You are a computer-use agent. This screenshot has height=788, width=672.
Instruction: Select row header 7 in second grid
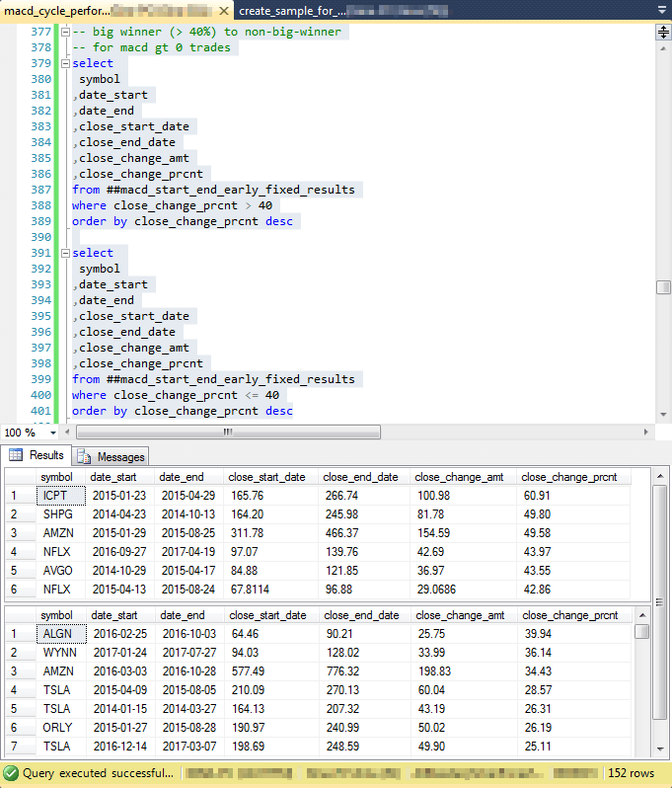20,747
